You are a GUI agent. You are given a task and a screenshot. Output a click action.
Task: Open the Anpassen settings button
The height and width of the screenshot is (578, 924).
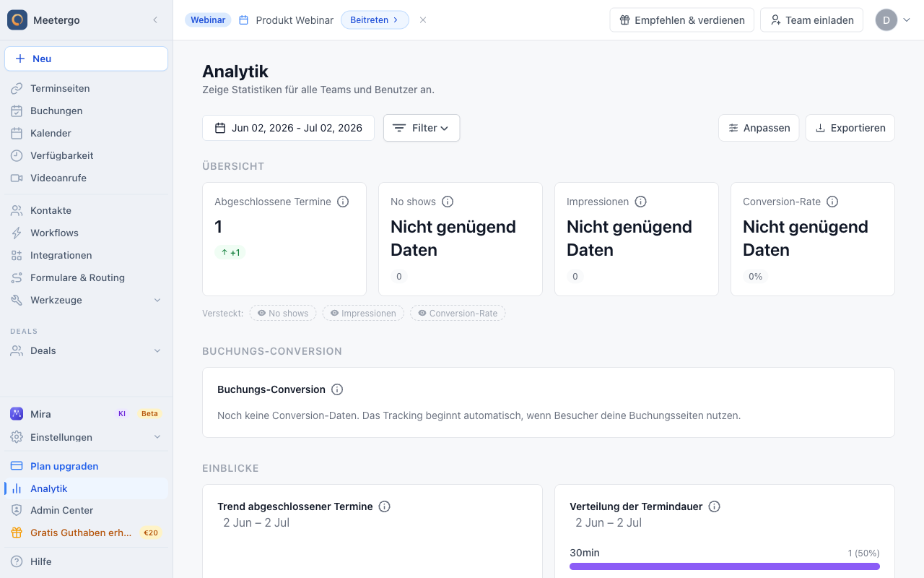click(759, 128)
